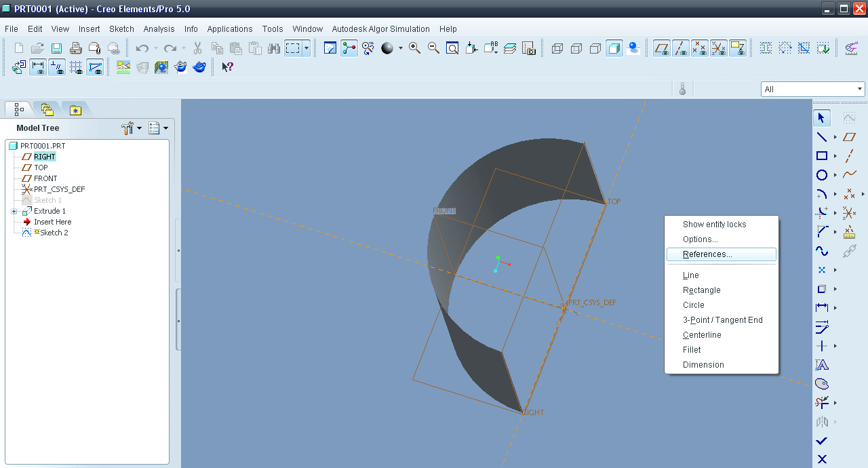Click the Zoom Out magnifier icon
This screenshot has height=468, width=868.
click(433, 48)
